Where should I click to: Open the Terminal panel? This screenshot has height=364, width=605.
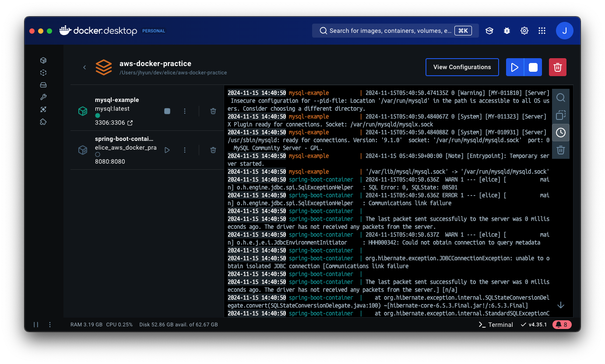(x=496, y=325)
